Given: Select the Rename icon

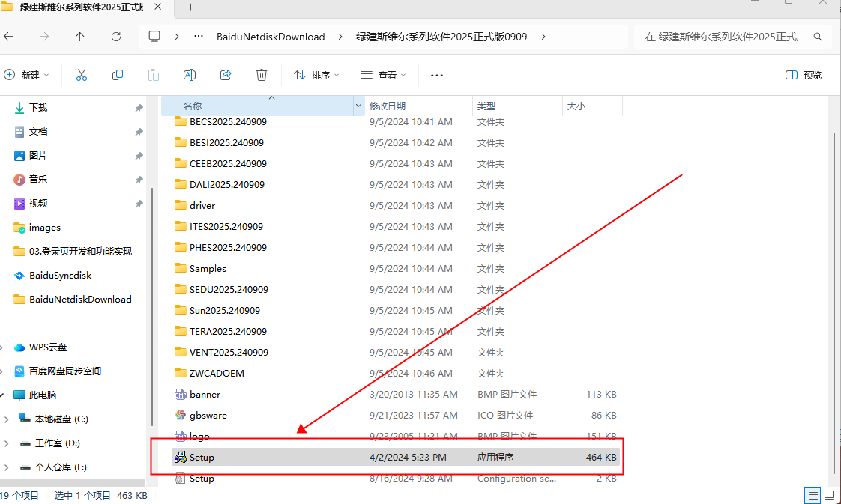Looking at the screenshot, I should [x=190, y=75].
